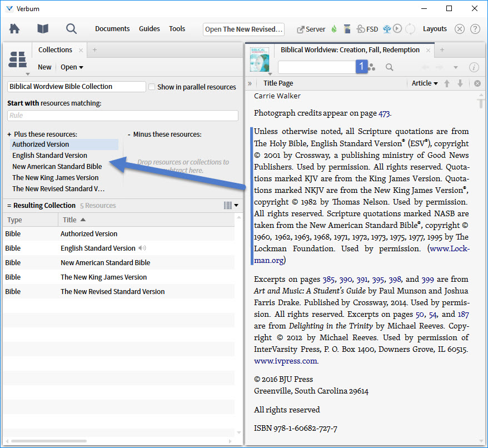The width and height of the screenshot is (488, 448).
Task: Click New to create a collection
Action: (44, 67)
